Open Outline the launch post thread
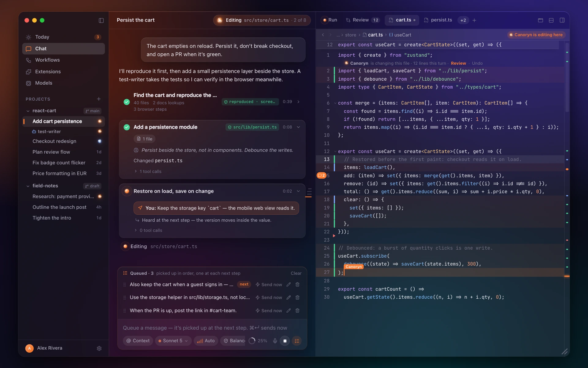The height and width of the screenshot is (368, 588). [63, 207]
